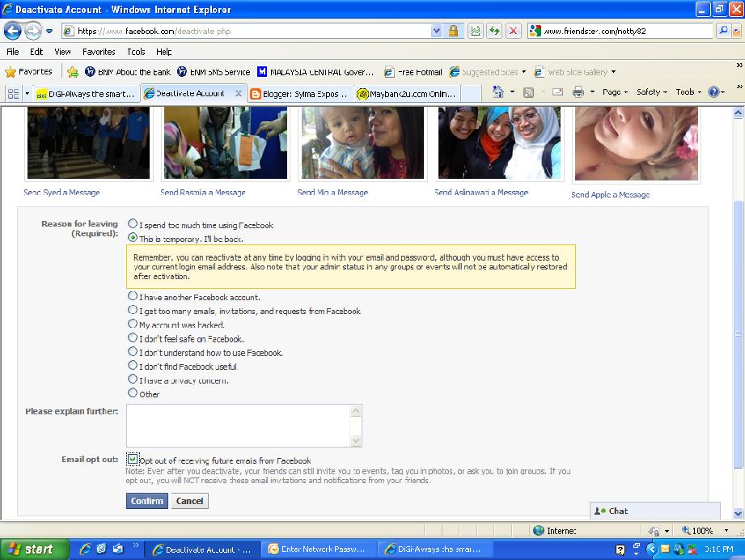Image resolution: width=745 pixels, height=560 pixels.
Task: Open the Favorites menu
Action: 99,52
